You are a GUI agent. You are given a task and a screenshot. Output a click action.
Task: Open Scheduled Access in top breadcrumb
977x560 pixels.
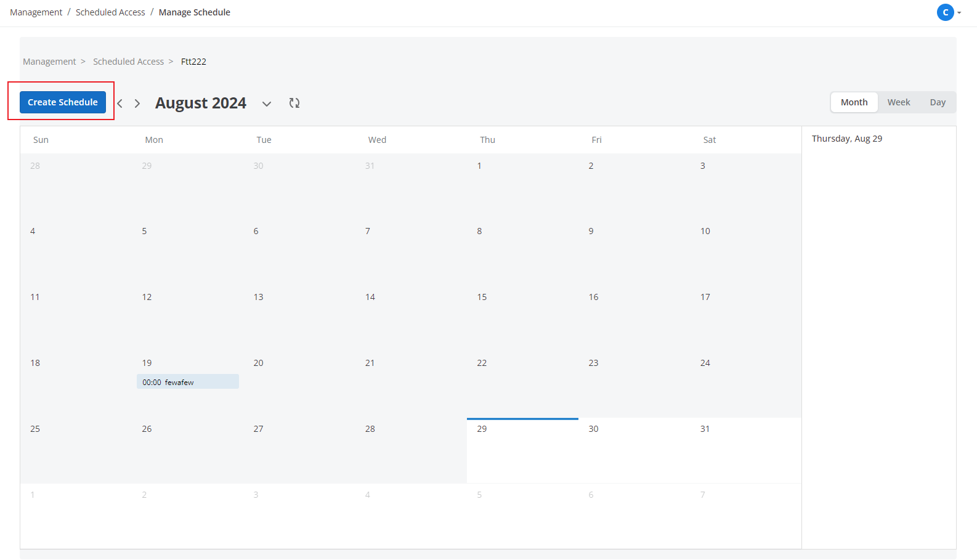point(110,12)
